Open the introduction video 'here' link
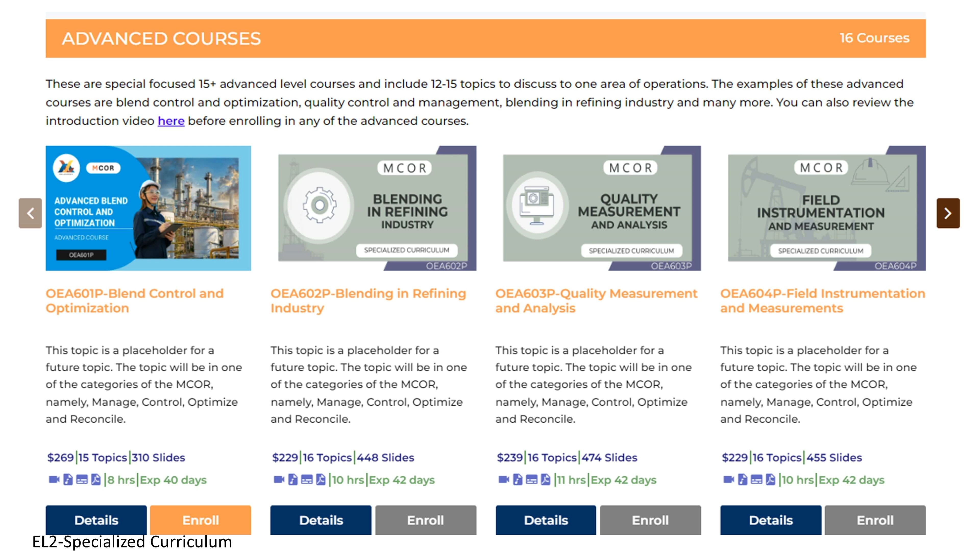980x551 pixels. 171,121
